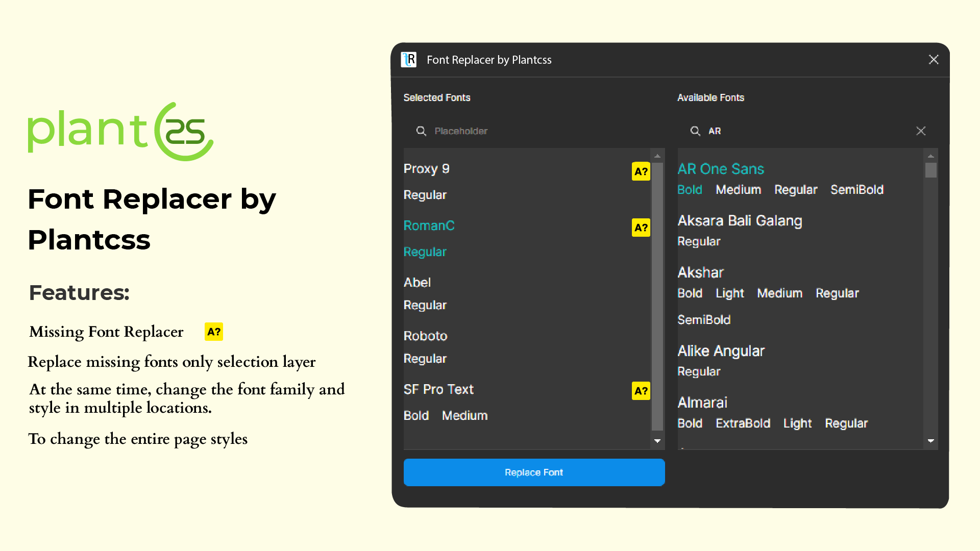Choose Regular style of Alike Angular
This screenshot has width=980, height=551.
(699, 371)
